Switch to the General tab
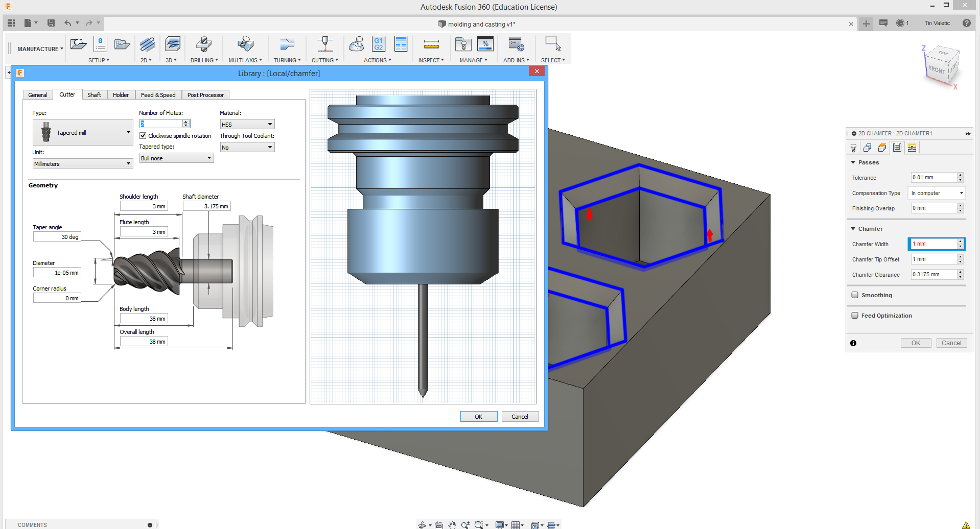The image size is (980, 529). 38,95
